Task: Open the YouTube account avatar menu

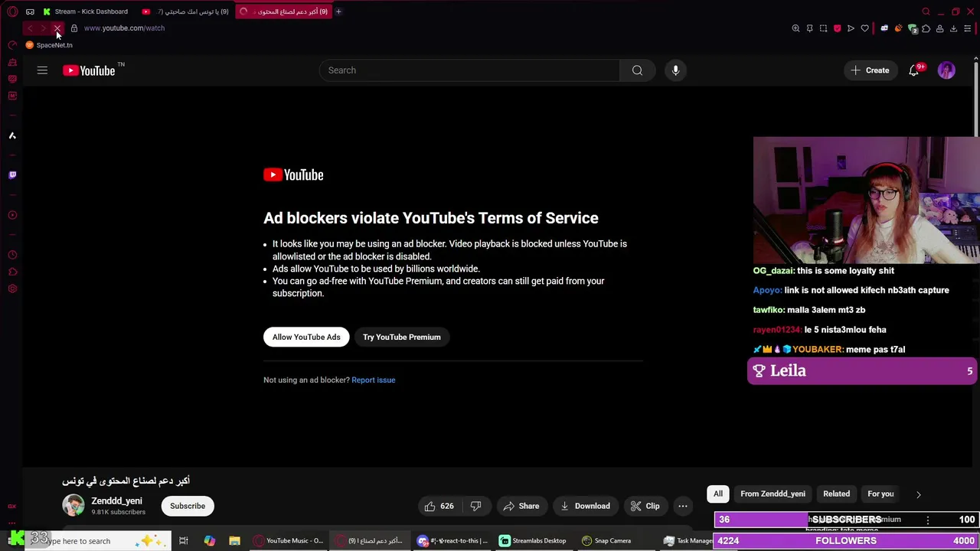Action: click(947, 70)
